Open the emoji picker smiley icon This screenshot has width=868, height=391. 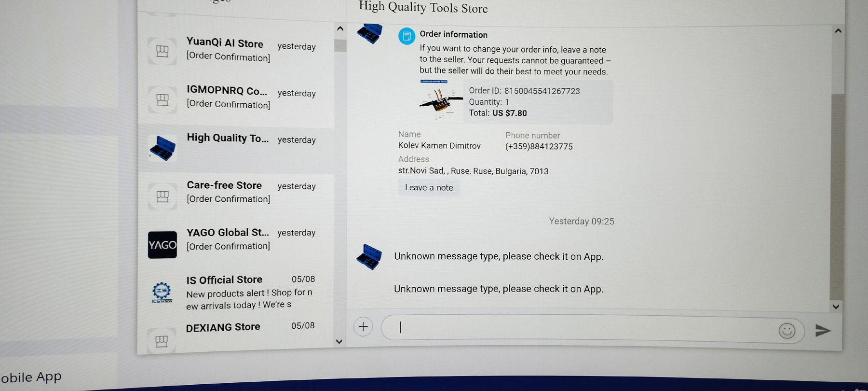(x=787, y=331)
